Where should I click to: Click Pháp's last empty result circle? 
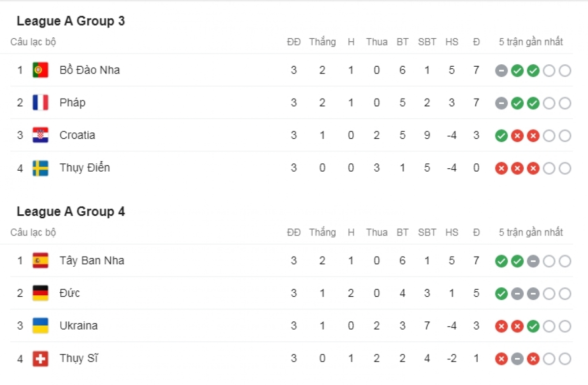[x=565, y=103]
